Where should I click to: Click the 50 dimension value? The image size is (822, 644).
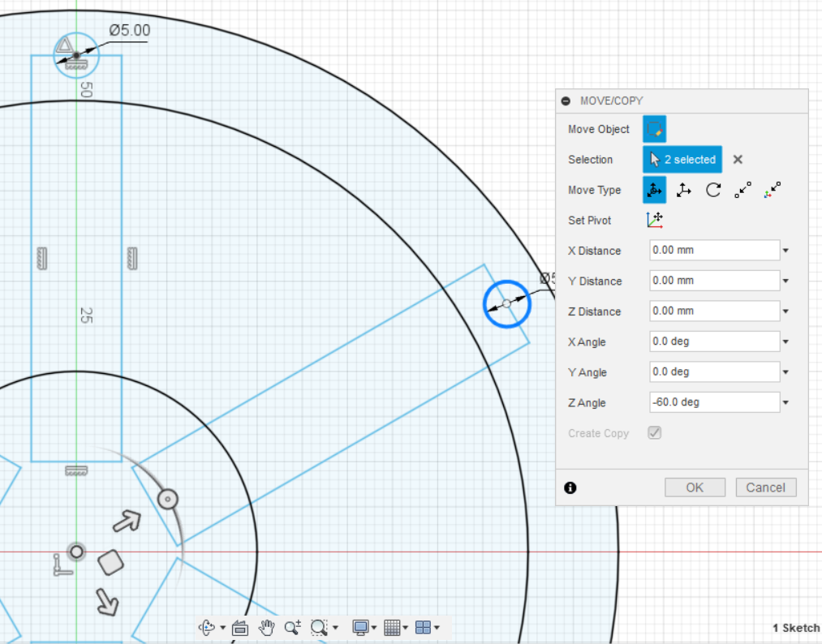point(86,89)
